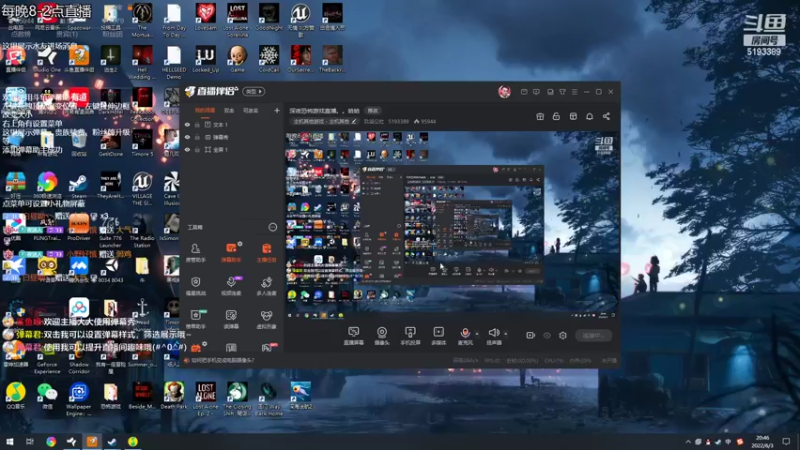Viewport: 800px width, 450px height.
Task: Lock the 全屏 1 source layer
Action: (x=197, y=149)
